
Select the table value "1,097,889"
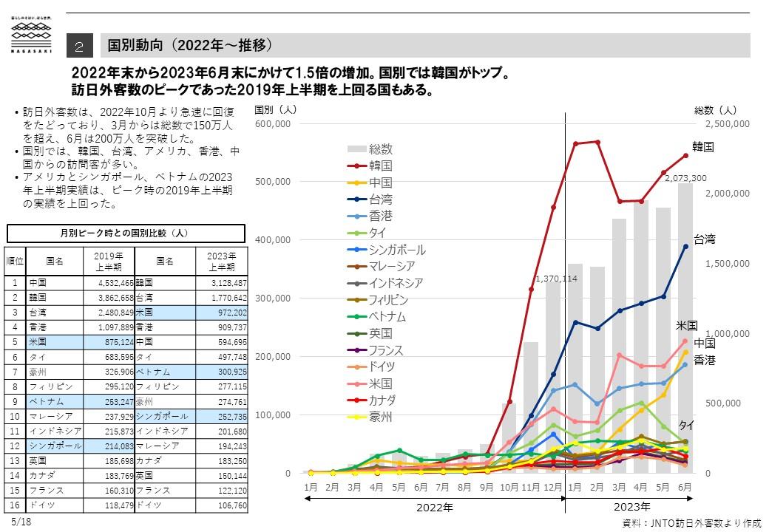116,327
